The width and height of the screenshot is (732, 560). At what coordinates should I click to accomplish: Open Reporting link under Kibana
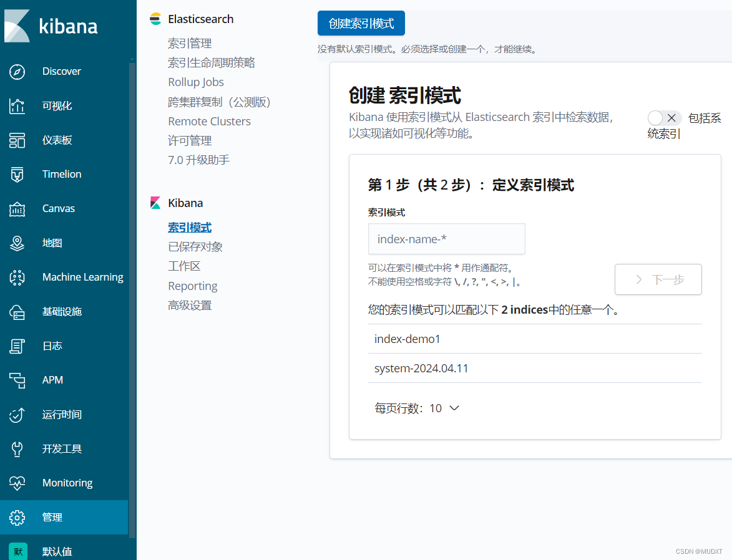193,286
